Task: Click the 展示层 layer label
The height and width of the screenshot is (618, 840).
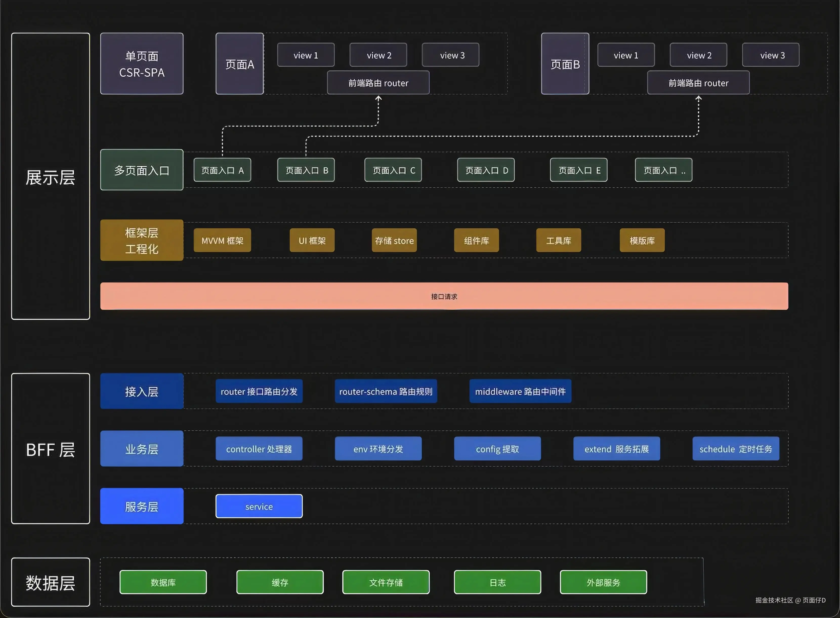Action: pos(51,176)
